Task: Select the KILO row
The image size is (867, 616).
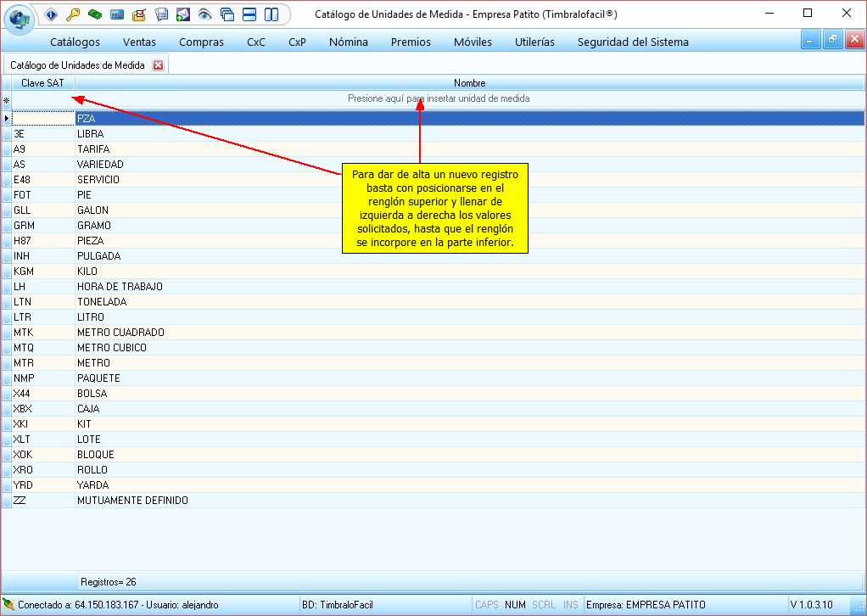Action: [x=433, y=272]
